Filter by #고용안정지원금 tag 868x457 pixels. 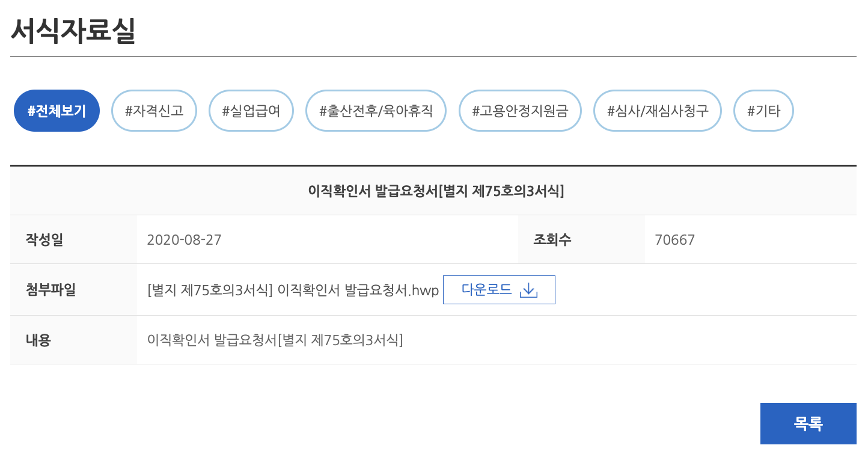point(520,110)
